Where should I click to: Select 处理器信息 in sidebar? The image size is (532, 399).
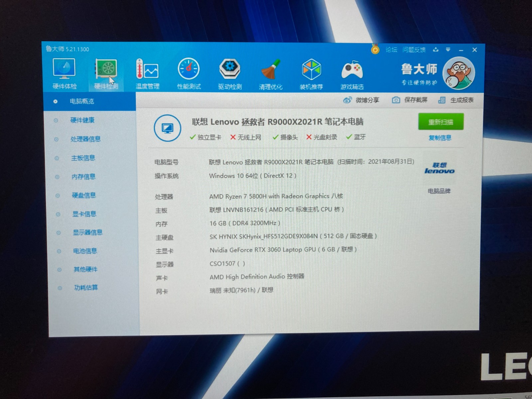click(x=86, y=139)
